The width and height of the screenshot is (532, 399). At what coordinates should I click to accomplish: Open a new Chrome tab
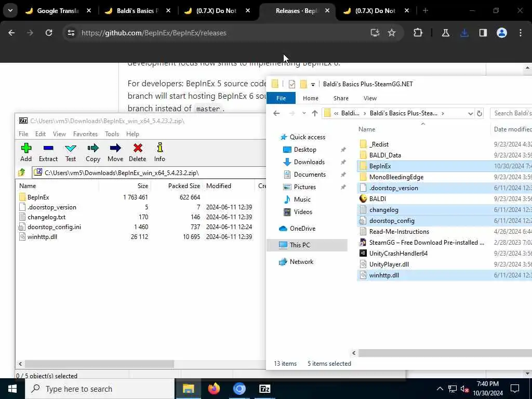(x=425, y=10)
